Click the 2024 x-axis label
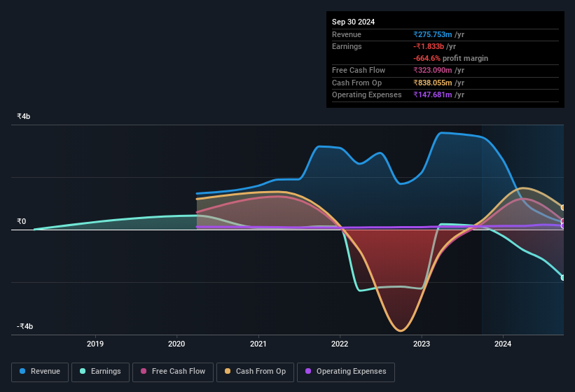Screen dimensions: 575x392 pyautogui.click(x=503, y=344)
